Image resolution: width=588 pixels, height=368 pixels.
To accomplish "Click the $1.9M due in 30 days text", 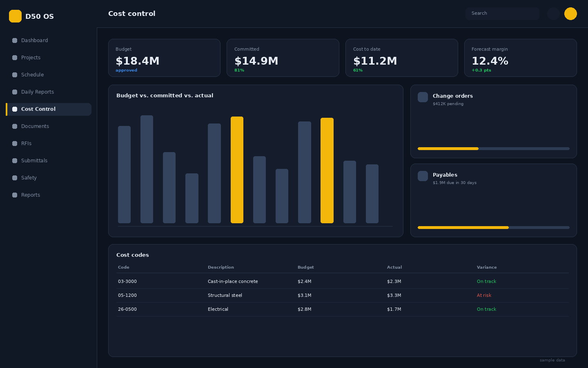I will (455, 183).
